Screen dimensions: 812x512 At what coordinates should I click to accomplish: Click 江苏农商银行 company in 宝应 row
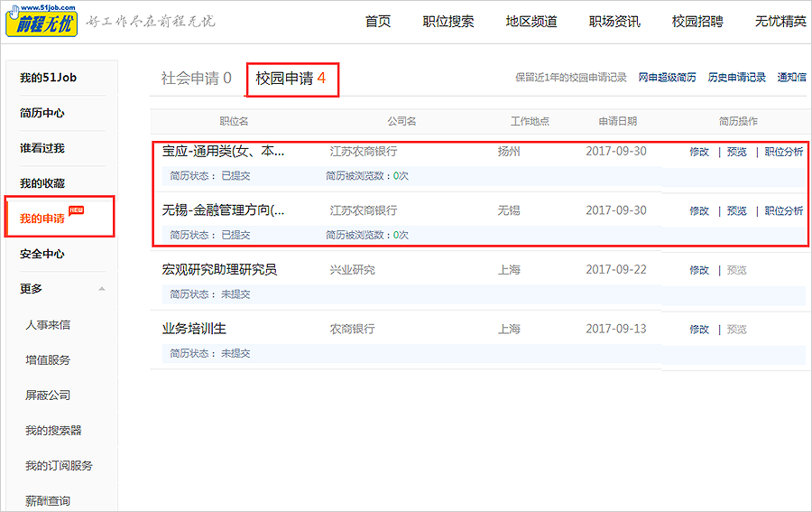[x=364, y=152]
